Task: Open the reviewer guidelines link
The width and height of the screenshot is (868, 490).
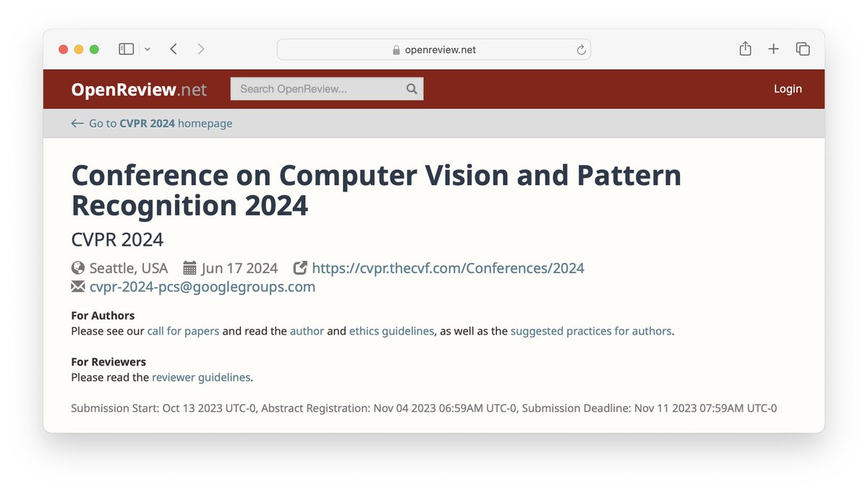Action: pyautogui.click(x=201, y=377)
